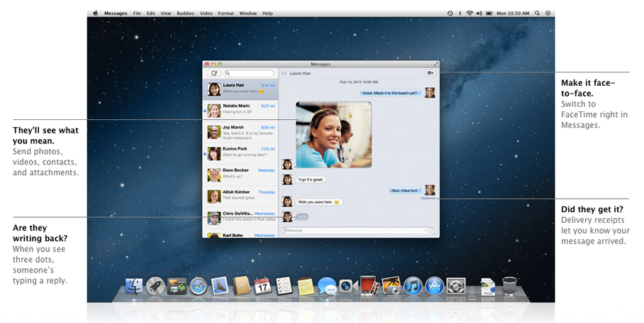Image resolution: width=644 pixels, height=323 pixels.
Task: Click the Time Machine menu bar icon
Action: (450, 13)
